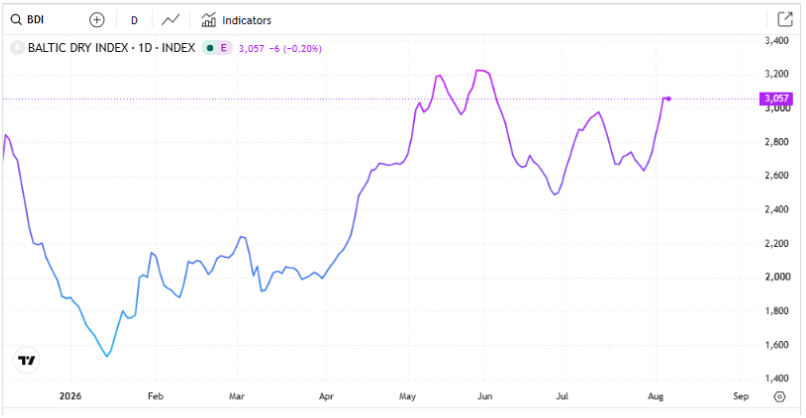This screenshot has height=418, width=806.
Task: Click the TradingView logo
Action: pos(27,360)
